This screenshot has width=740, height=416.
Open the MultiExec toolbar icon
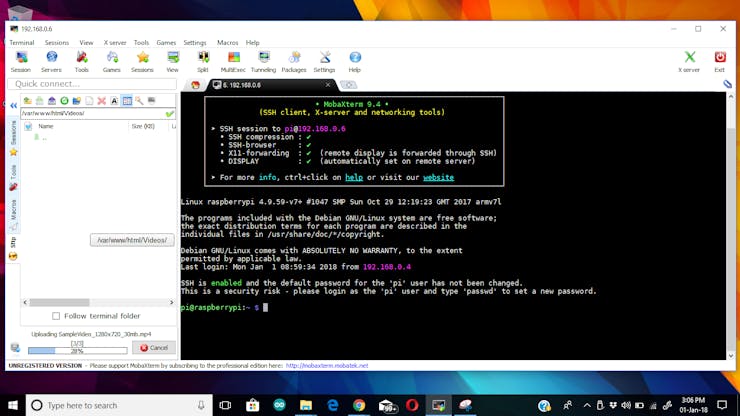pyautogui.click(x=233, y=62)
